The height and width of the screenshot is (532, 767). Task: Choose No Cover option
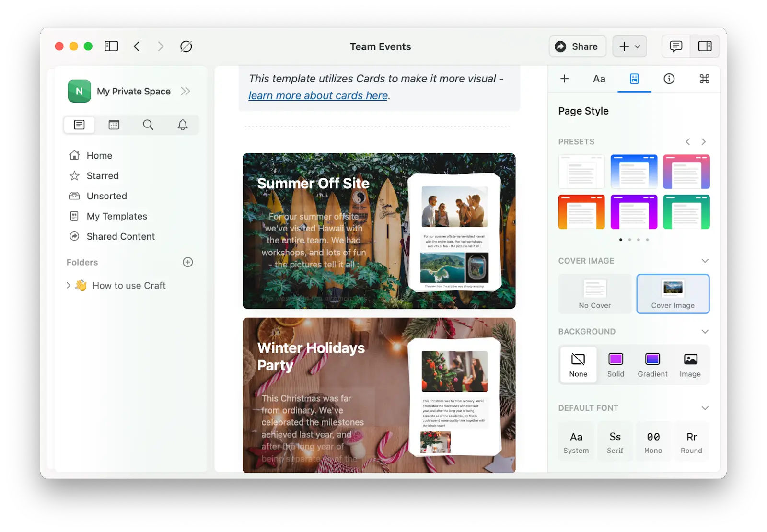pos(595,294)
